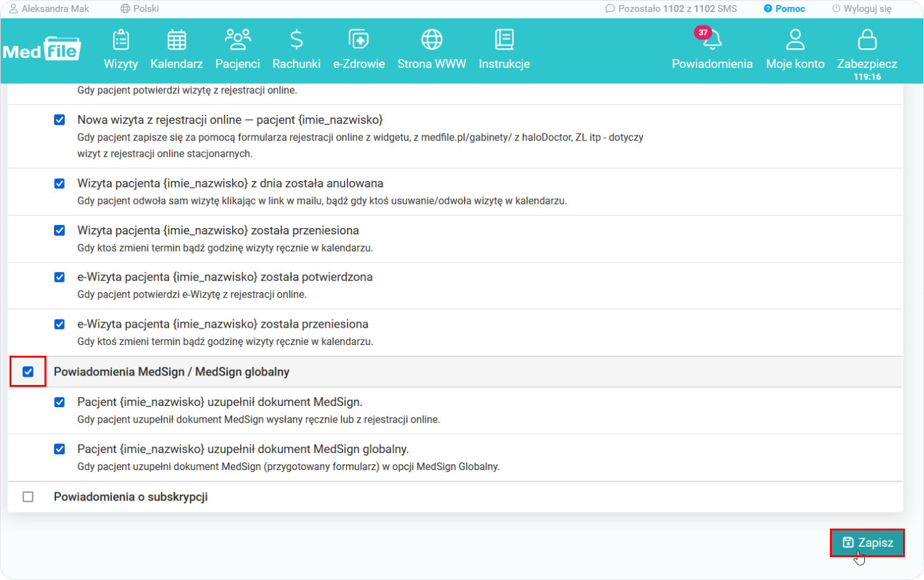Click description mentioning medfile.pl/gabinety/ and haloDoctor
Viewport: 924px width, 580px height.
point(360,145)
